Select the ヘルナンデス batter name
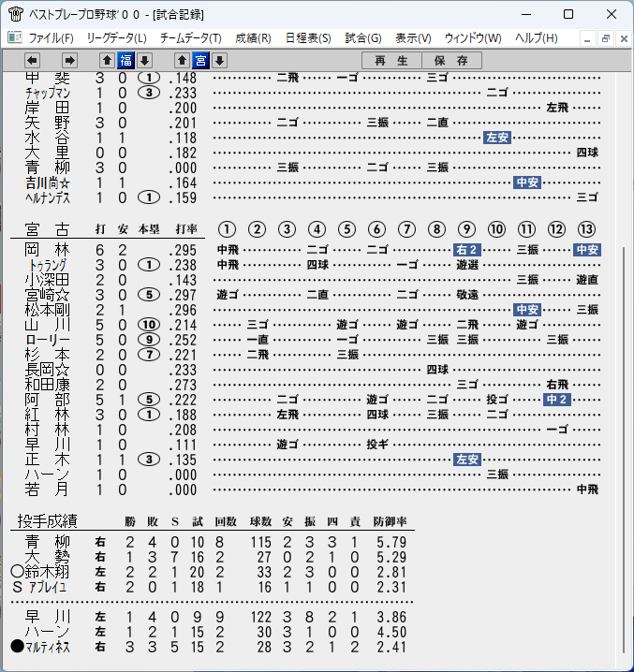The image size is (634, 672). pyautogui.click(x=47, y=197)
